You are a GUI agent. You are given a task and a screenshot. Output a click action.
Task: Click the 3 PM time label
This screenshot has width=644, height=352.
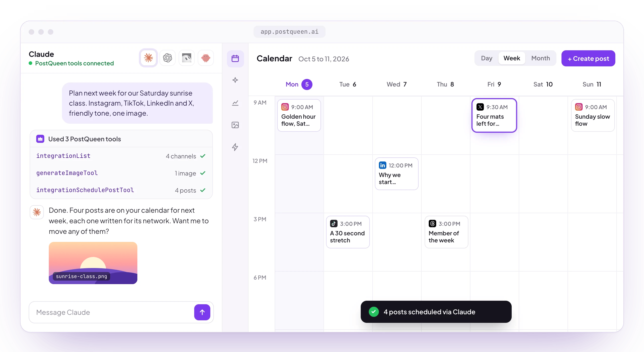(260, 219)
